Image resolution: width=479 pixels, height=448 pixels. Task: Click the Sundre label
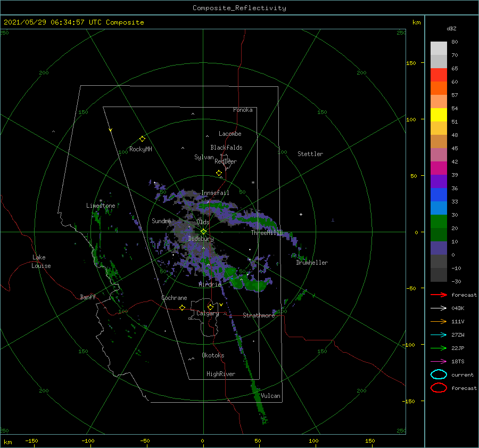pyautogui.click(x=161, y=221)
